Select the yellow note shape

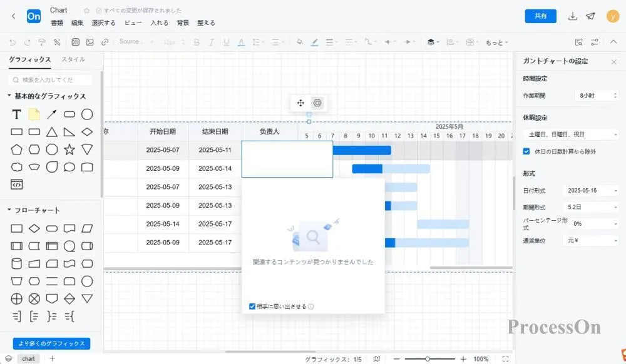[34, 114]
